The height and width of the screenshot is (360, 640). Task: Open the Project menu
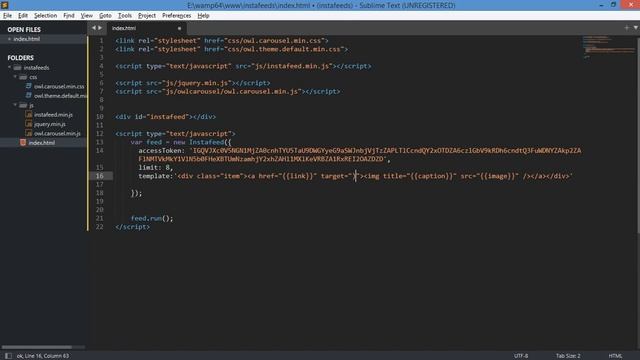(x=147, y=16)
